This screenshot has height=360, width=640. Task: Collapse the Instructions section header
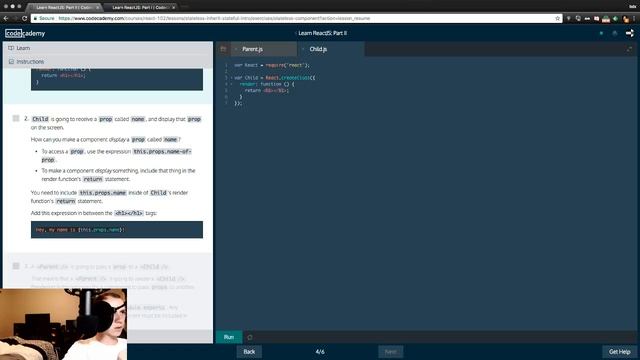[x=108, y=62]
